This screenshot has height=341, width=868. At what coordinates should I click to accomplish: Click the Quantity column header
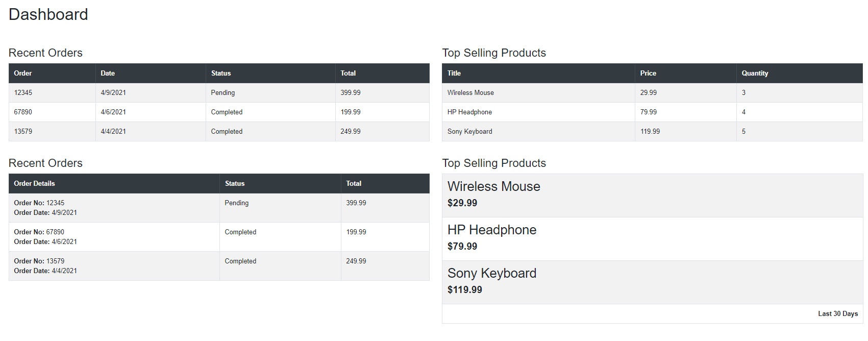click(x=755, y=73)
